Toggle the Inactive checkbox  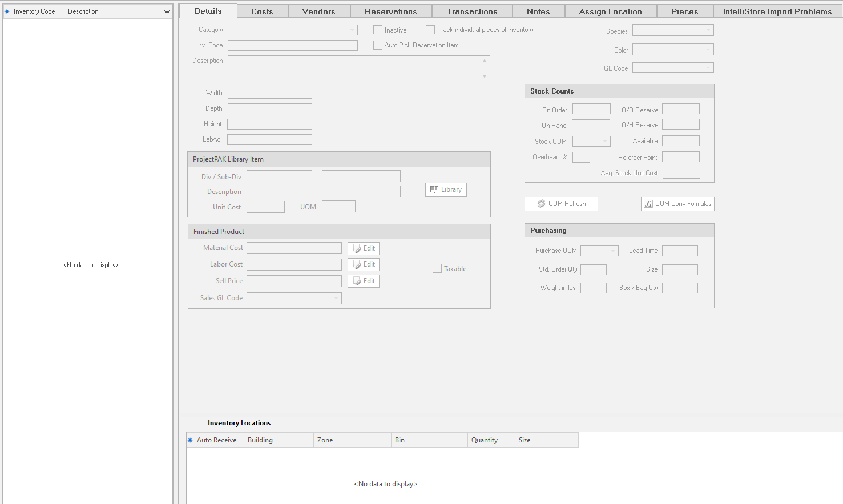tap(378, 30)
